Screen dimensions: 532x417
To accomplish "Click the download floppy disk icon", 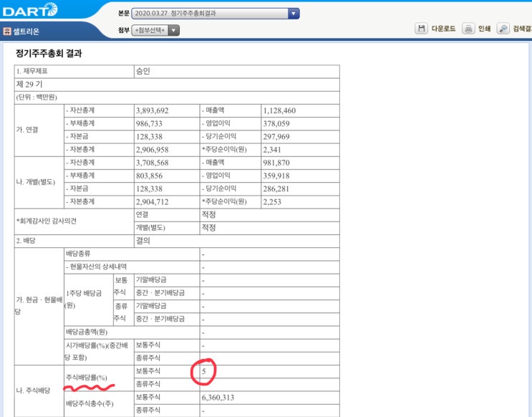I will click(x=421, y=29).
